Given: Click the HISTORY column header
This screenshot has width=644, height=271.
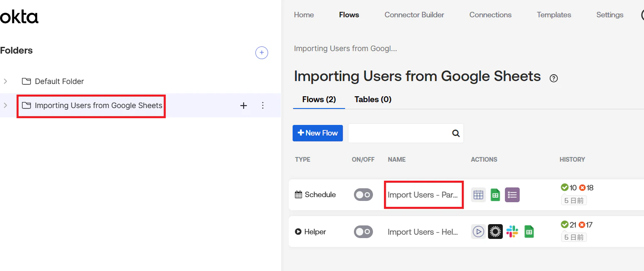Looking at the screenshot, I should point(572,160).
